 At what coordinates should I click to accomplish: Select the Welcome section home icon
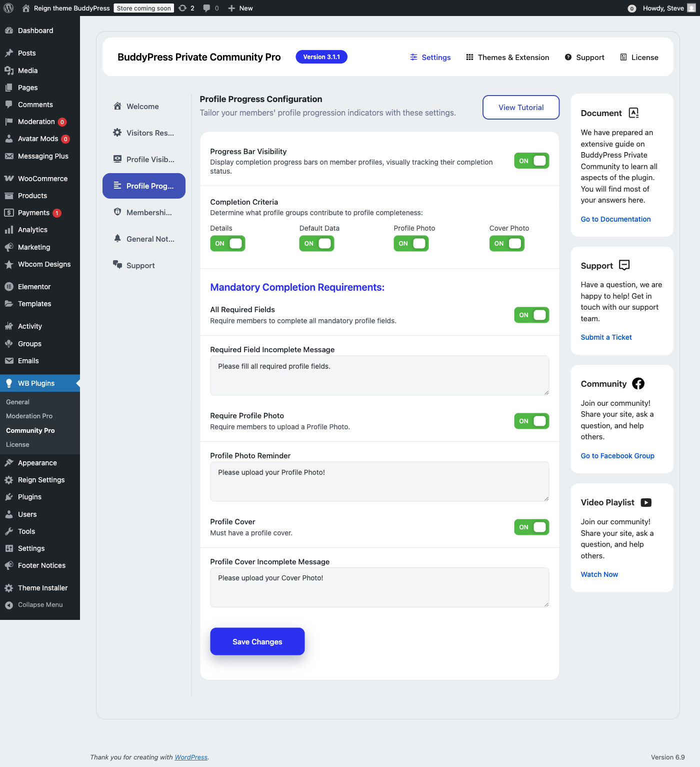(x=117, y=106)
